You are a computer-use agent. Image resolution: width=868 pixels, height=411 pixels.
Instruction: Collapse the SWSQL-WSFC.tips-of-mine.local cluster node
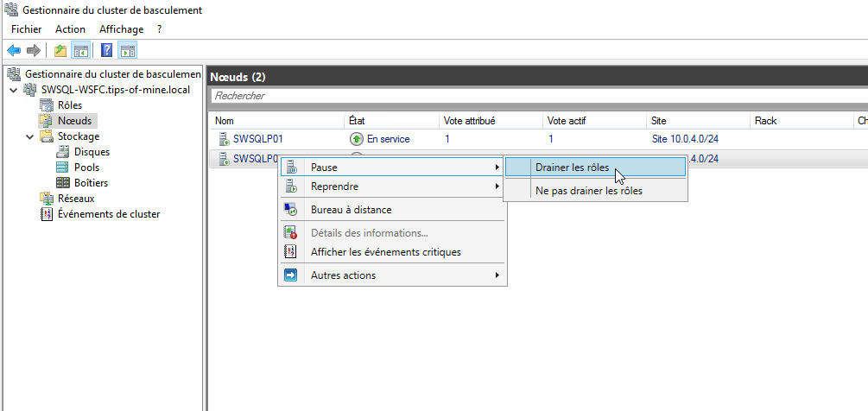(x=13, y=90)
